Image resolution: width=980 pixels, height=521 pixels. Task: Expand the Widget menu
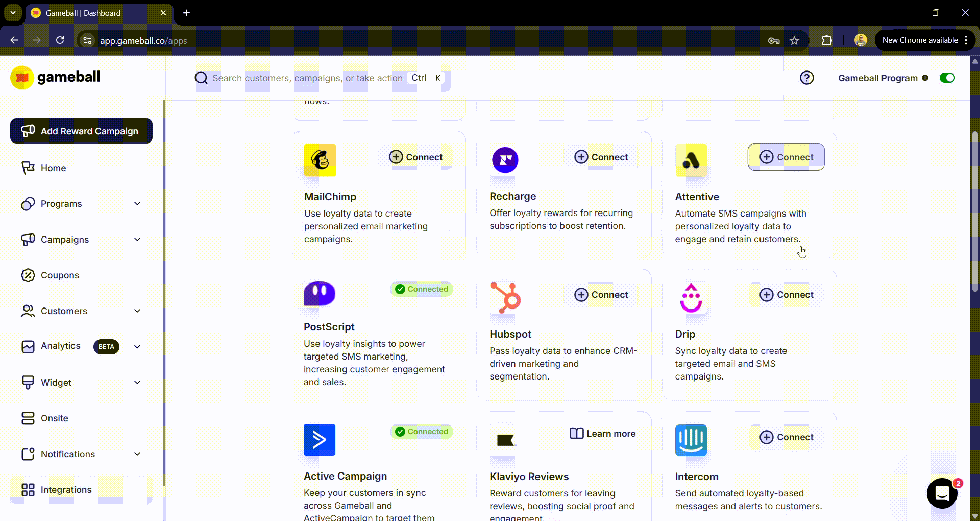[x=137, y=382]
